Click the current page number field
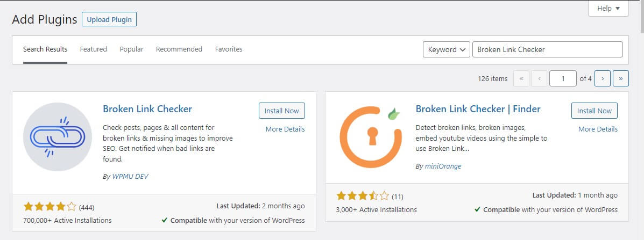 pyautogui.click(x=563, y=78)
